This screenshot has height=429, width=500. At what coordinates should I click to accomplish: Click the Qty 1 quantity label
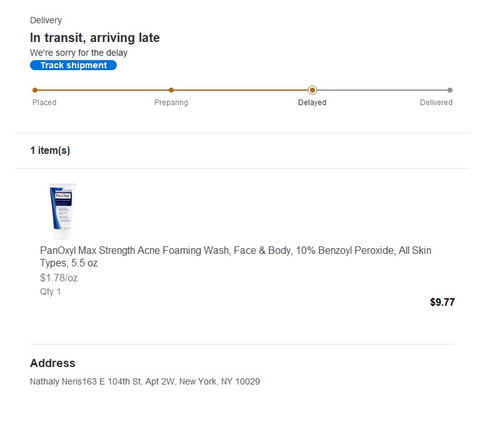click(50, 292)
